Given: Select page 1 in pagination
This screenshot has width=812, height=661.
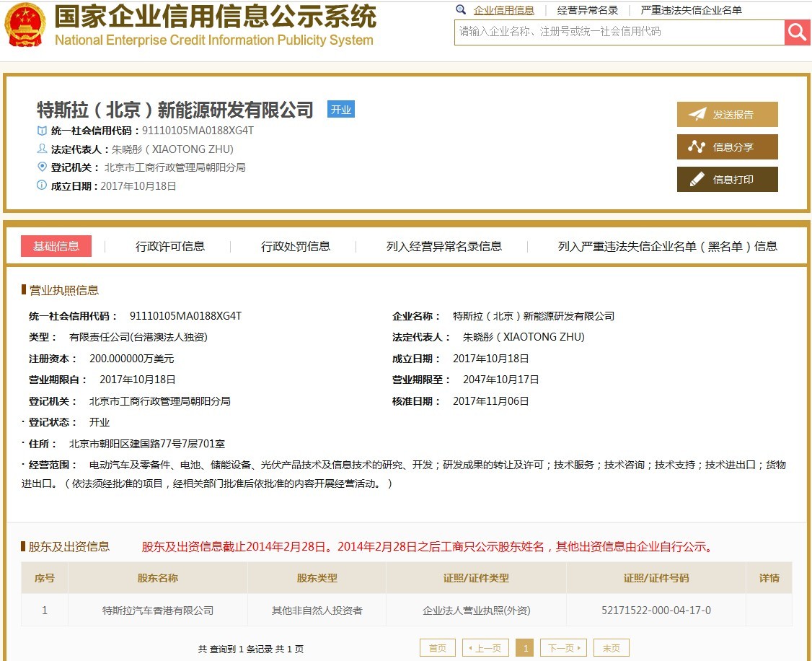Looking at the screenshot, I should coord(525,648).
